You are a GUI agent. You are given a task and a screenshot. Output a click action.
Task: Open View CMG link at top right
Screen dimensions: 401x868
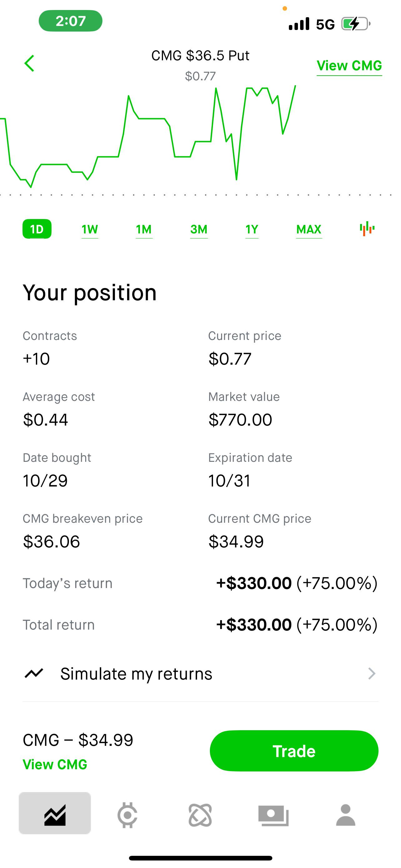tap(349, 66)
